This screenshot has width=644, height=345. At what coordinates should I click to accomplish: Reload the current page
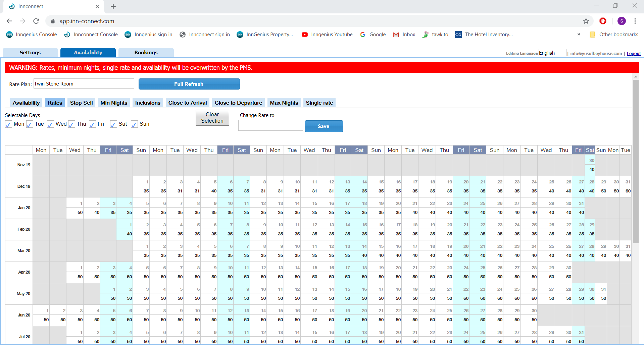point(36,21)
